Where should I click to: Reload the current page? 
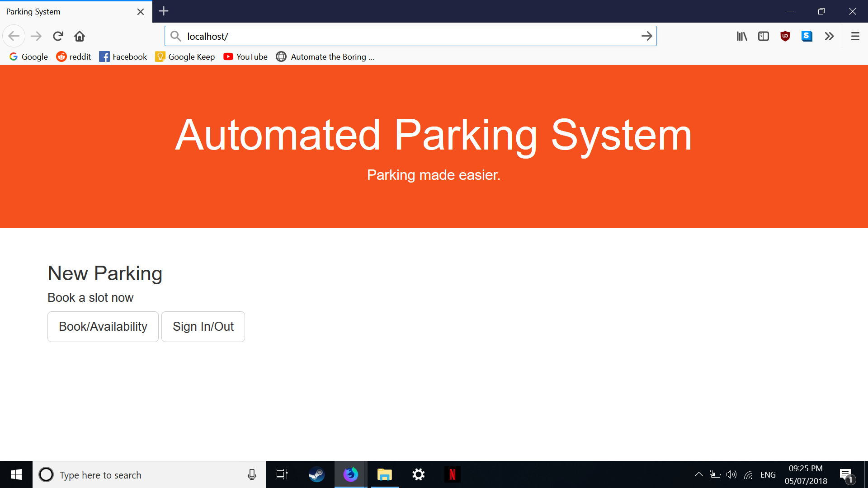coord(58,36)
